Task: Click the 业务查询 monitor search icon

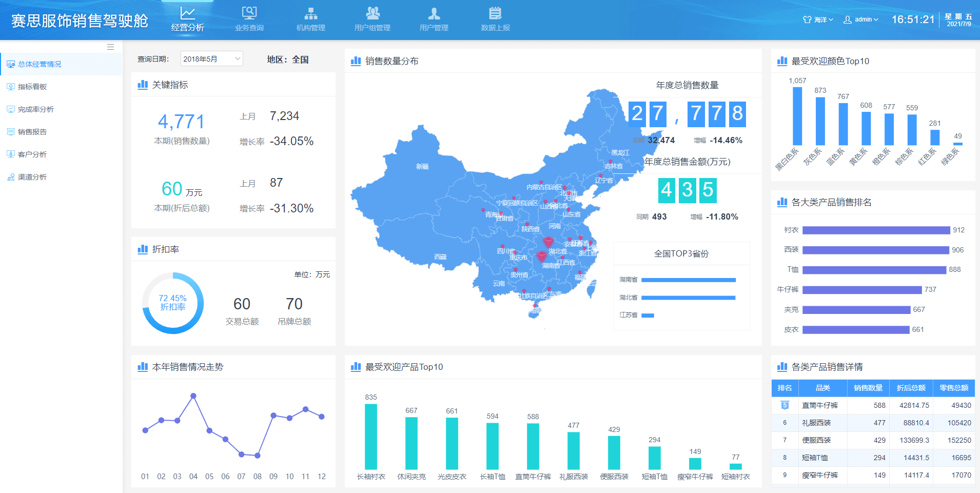Action: tap(249, 13)
